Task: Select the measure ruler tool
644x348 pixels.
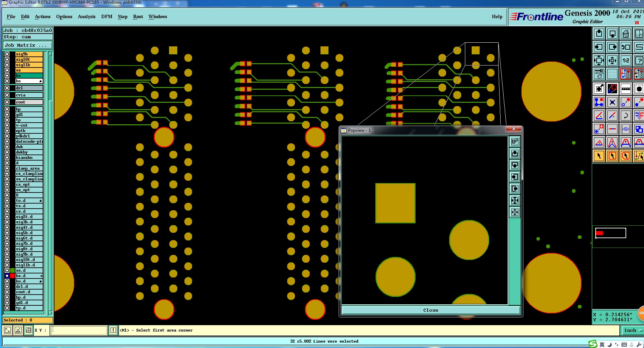Action: [x=626, y=89]
